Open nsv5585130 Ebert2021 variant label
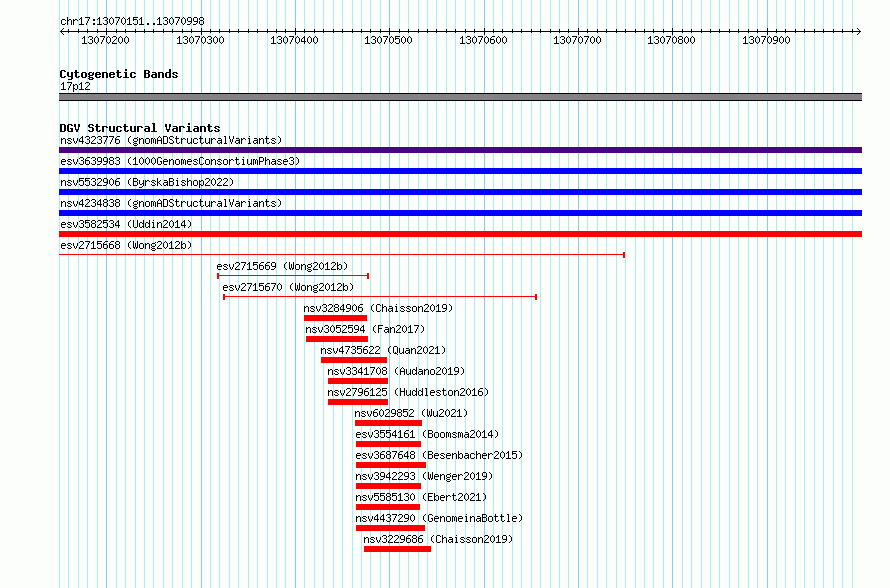 pos(421,497)
